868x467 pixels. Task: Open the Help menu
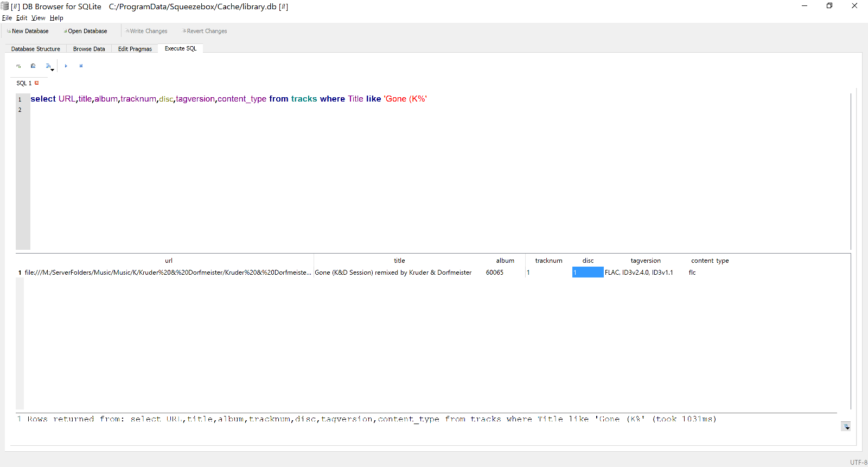[x=56, y=18]
